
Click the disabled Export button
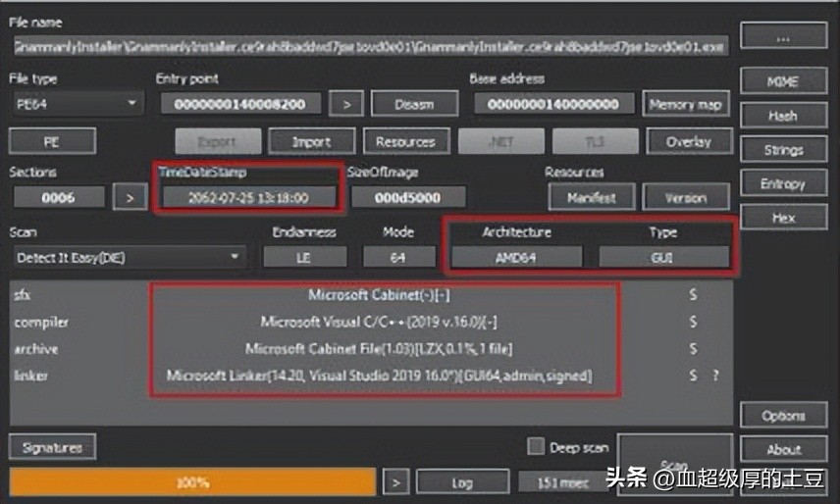tap(218, 141)
